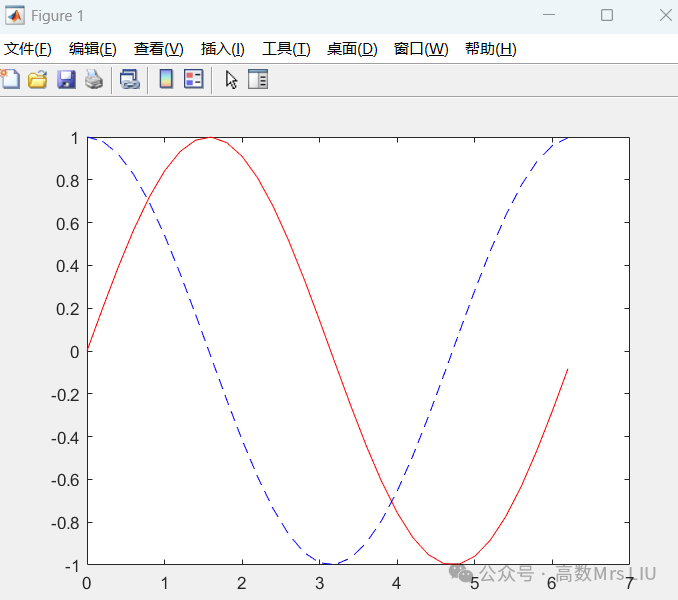This screenshot has height=600, width=678.
Task: Click the y-axis tick label 0.8
Action: click(x=68, y=181)
